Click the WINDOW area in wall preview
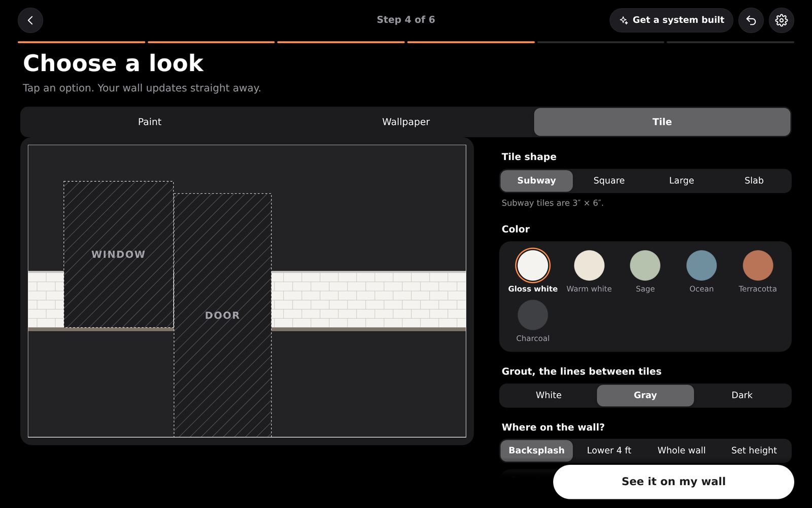The height and width of the screenshot is (508, 812). pyautogui.click(x=118, y=255)
